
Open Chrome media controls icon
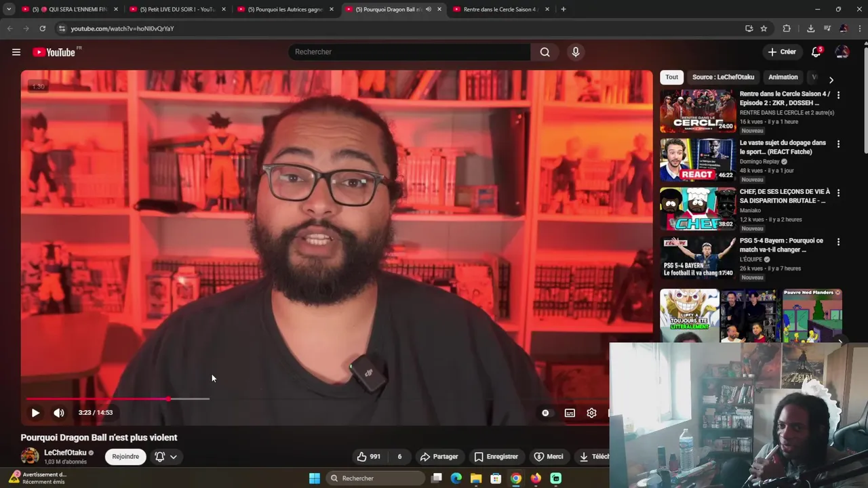click(827, 28)
